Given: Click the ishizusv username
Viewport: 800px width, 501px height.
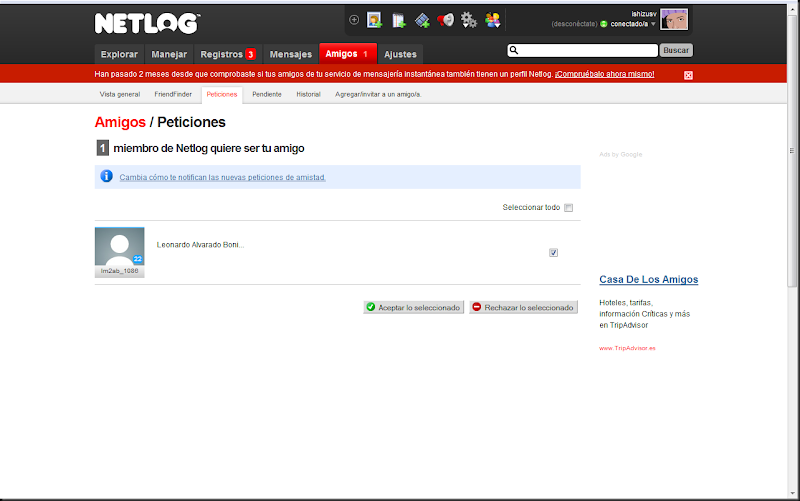Looking at the screenshot, I should pyautogui.click(x=644, y=14).
